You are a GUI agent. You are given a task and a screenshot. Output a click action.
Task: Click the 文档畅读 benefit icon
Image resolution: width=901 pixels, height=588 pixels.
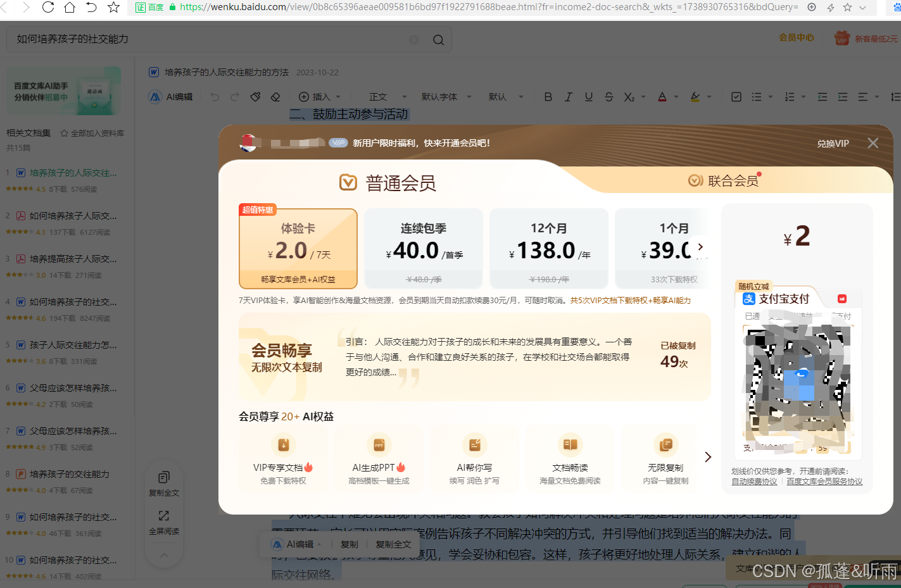coord(570,444)
